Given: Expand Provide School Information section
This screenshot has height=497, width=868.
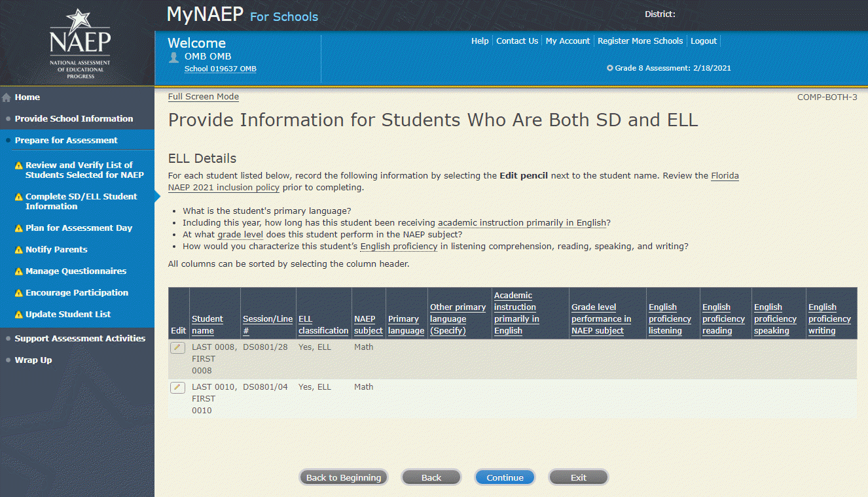Looking at the screenshot, I should 73,119.
